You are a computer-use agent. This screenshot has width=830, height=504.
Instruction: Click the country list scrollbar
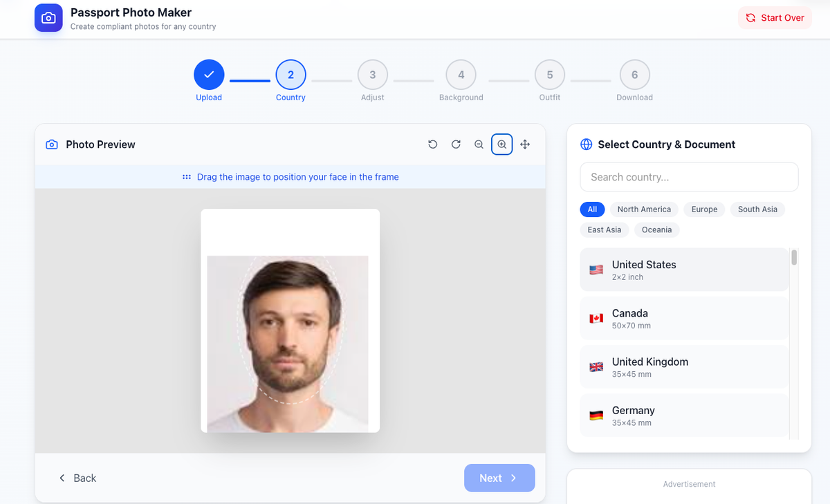point(794,257)
